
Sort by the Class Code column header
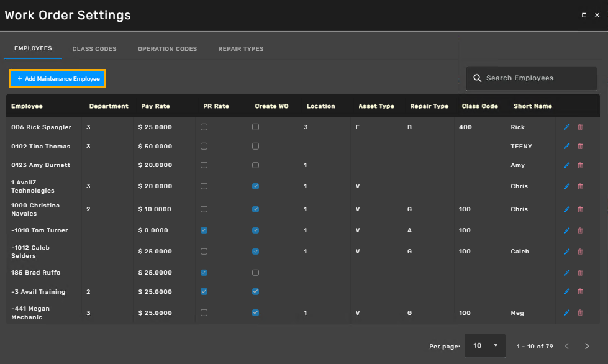(x=479, y=106)
